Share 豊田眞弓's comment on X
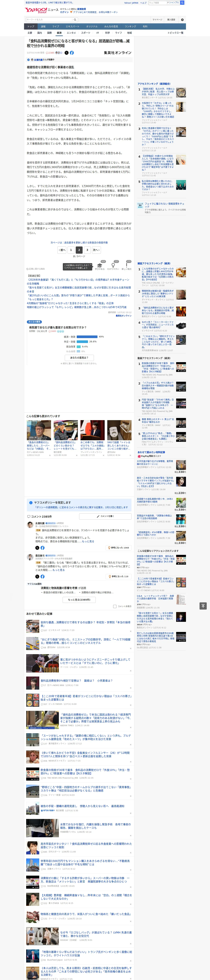Image resolution: width=210 pixels, height=980 pixels. coord(37,576)
